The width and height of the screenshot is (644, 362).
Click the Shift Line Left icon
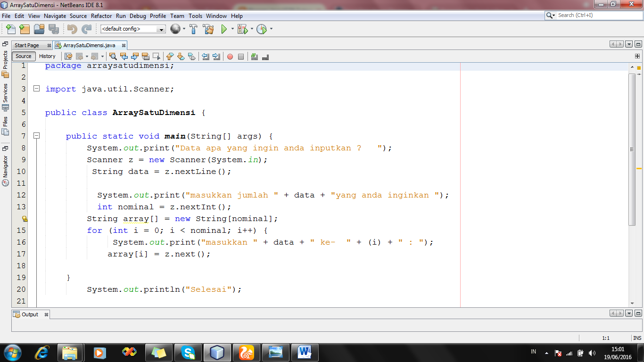[206, 57]
